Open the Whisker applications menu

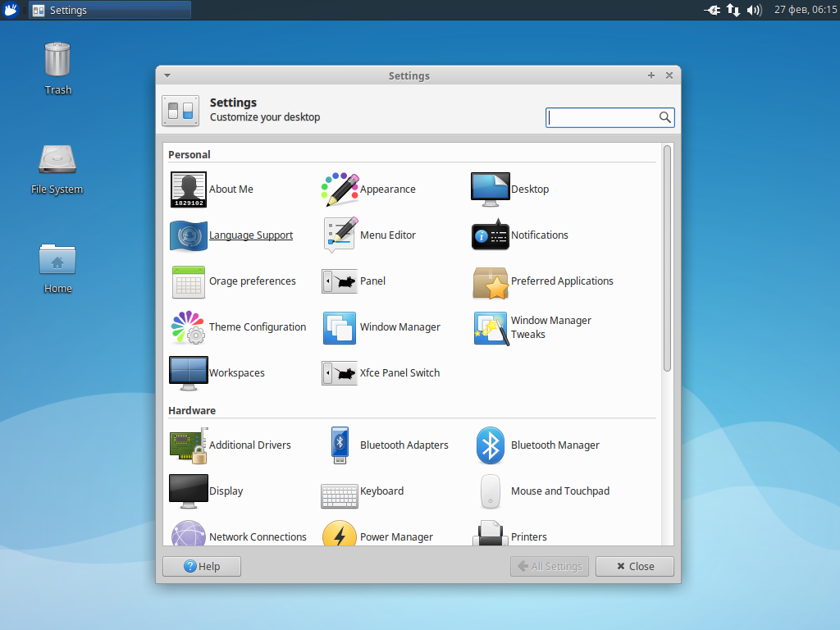(x=11, y=10)
